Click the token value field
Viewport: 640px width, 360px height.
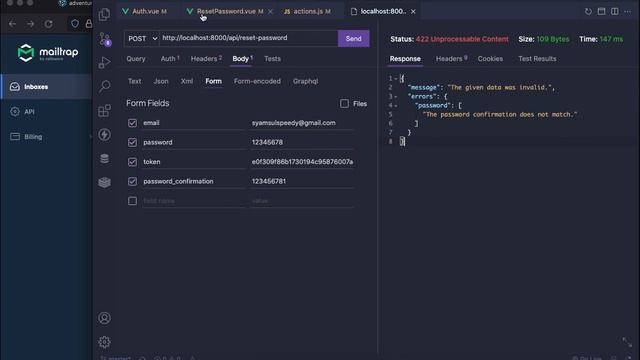pos(302,162)
